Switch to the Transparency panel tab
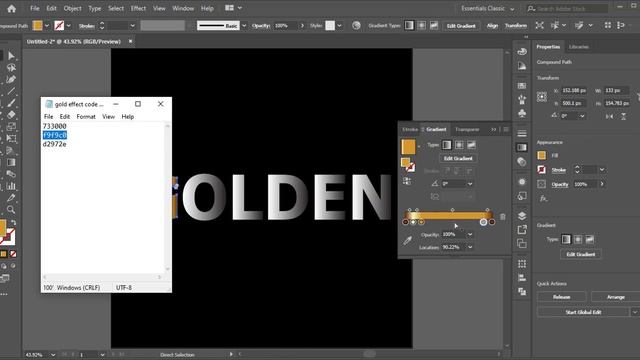Image resolution: width=640 pixels, height=360 pixels. [x=467, y=129]
